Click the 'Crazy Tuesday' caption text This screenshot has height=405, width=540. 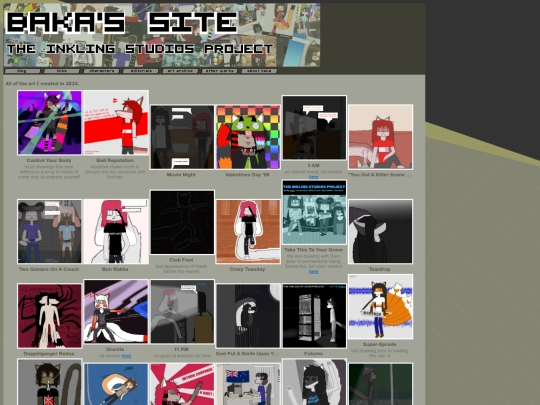tap(247, 269)
